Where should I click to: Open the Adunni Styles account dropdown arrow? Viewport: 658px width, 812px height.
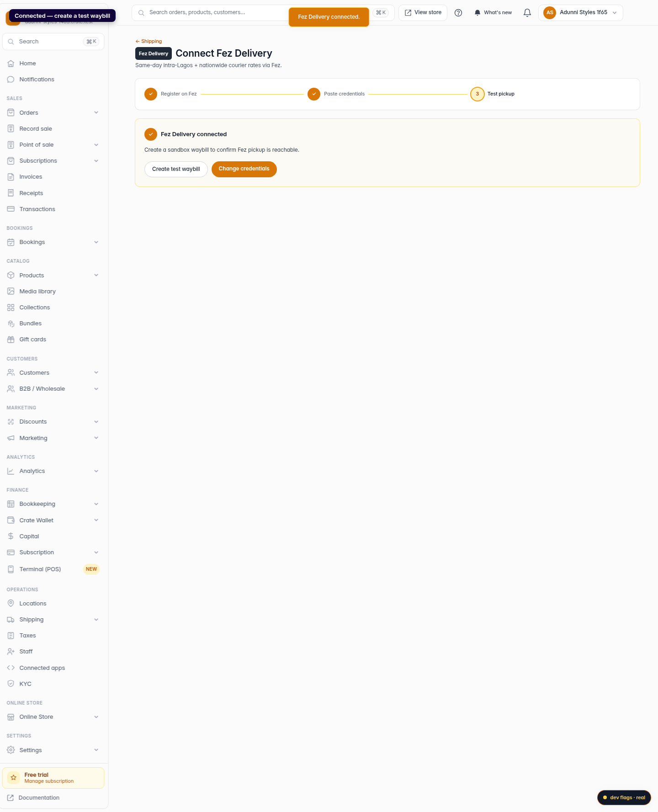click(x=615, y=13)
